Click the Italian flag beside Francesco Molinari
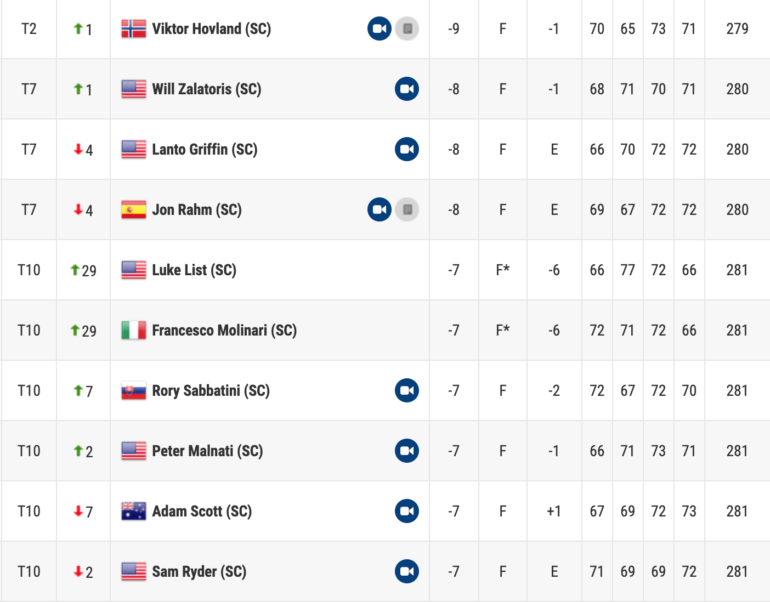Viewport: 770px width, 602px height. point(133,330)
